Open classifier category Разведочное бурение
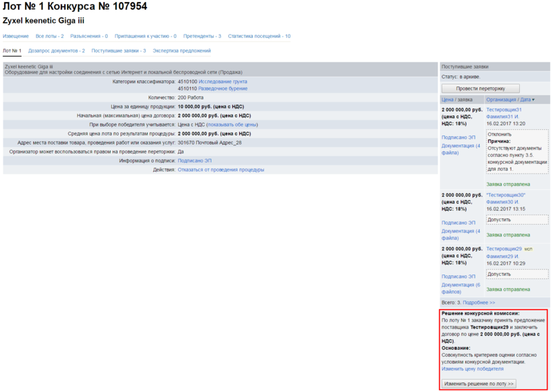The width and height of the screenshot is (553, 392). click(x=224, y=88)
